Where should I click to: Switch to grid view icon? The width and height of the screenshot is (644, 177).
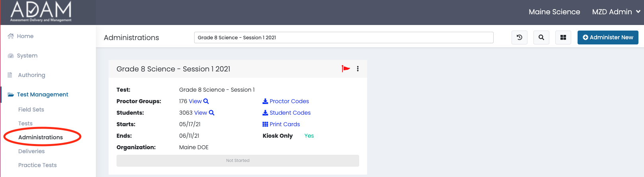pos(563,37)
